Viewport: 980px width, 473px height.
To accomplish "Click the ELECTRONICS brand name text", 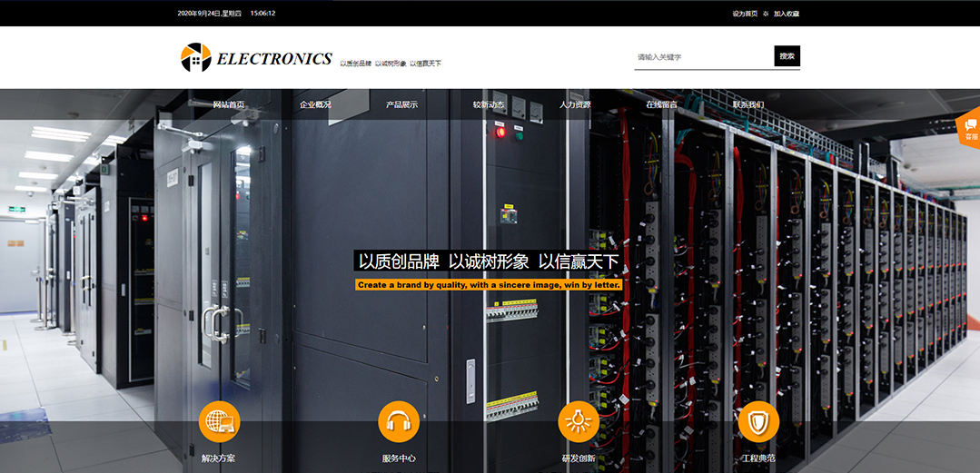I will click(274, 59).
